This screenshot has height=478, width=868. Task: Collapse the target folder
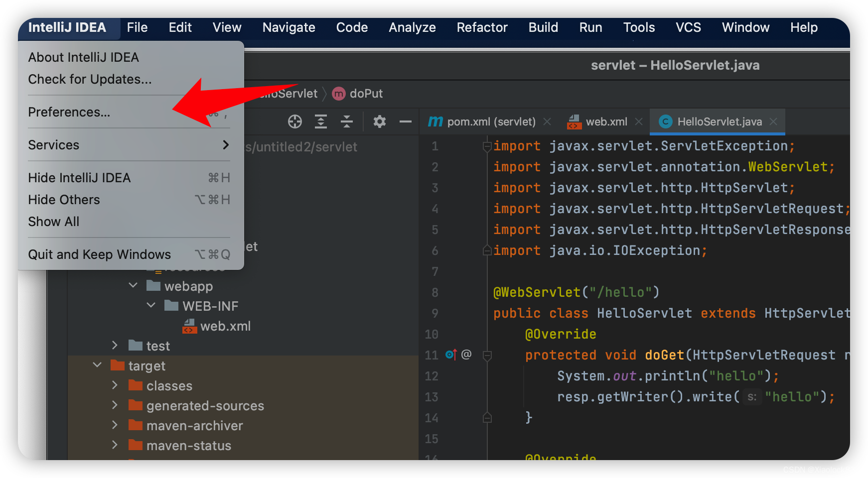tap(97, 365)
